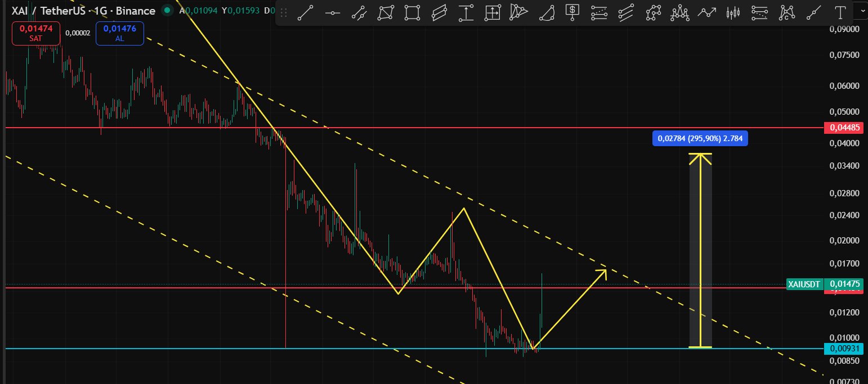Click the 0,03400 price scale value
868x384 pixels.
pos(844,166)
